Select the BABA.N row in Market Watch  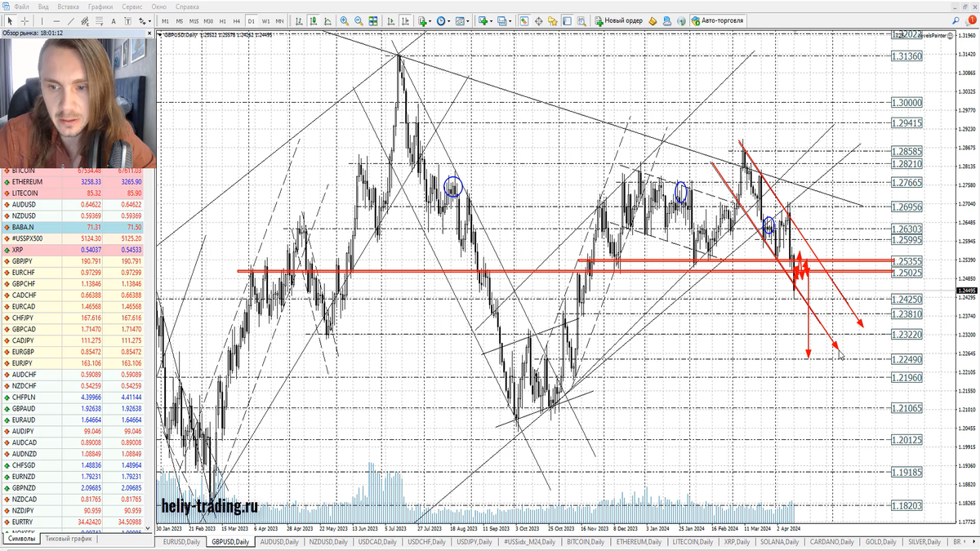[x=73, y=227]
